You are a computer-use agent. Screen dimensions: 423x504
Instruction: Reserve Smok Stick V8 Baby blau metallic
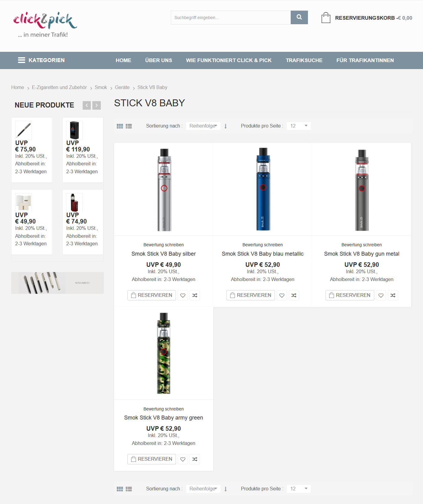pos(251,295)
